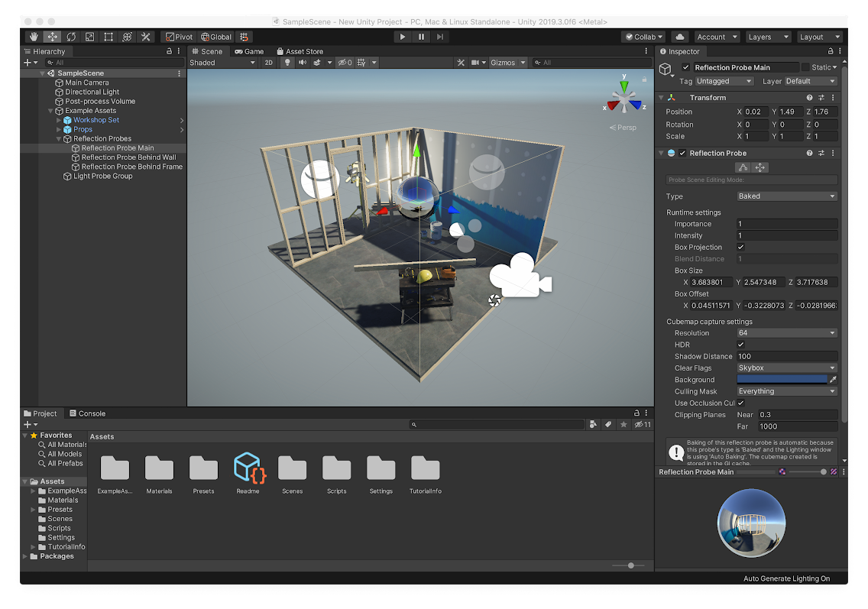
Task: Select the Scale tool
Action: tap(89, 37)
